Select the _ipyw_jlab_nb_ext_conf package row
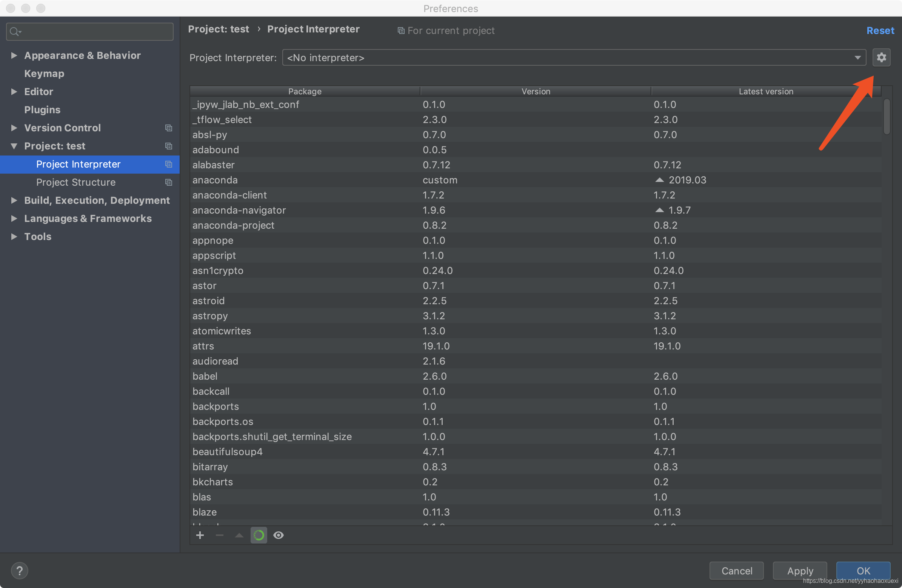 (536, 104)
